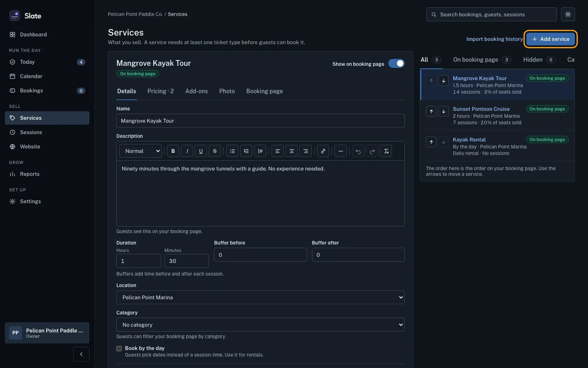Image resolution: width=588 pixels, height=368 pixels.
Task: Open account switcher Pelican Point Paddle
Action: coord(47,333)
